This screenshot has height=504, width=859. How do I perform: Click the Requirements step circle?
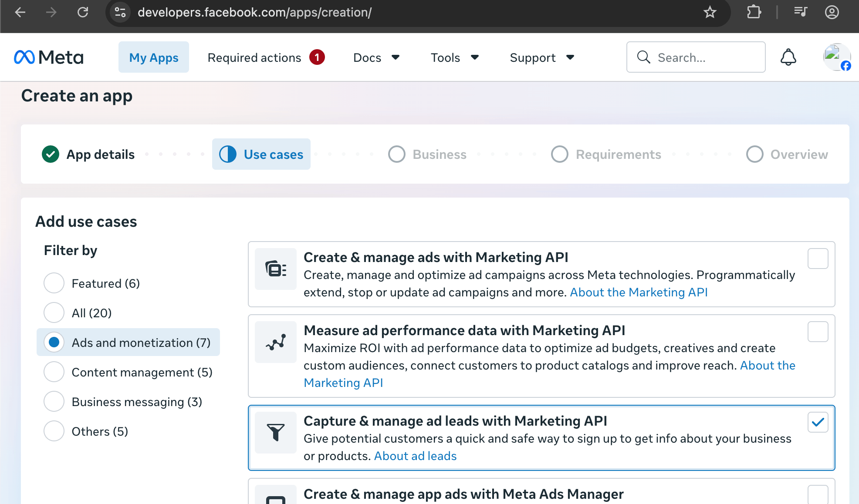(560, 154)
